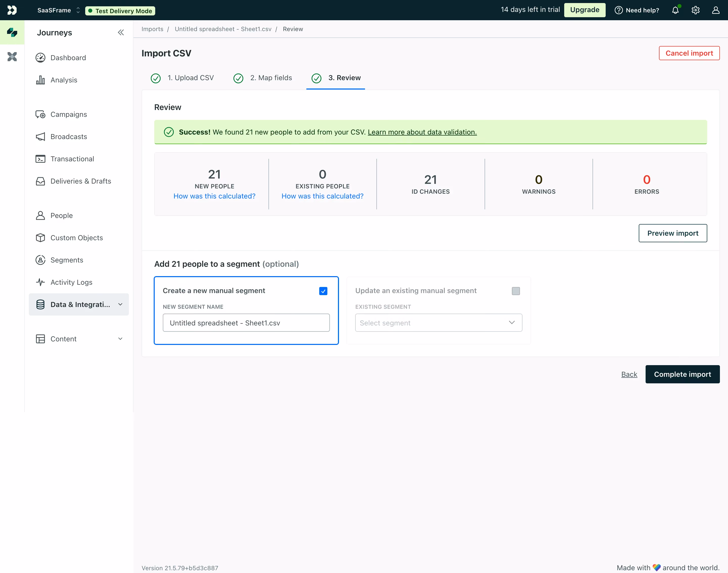
Task: Switch to 1. Upload CSV step
Action: 183,78
